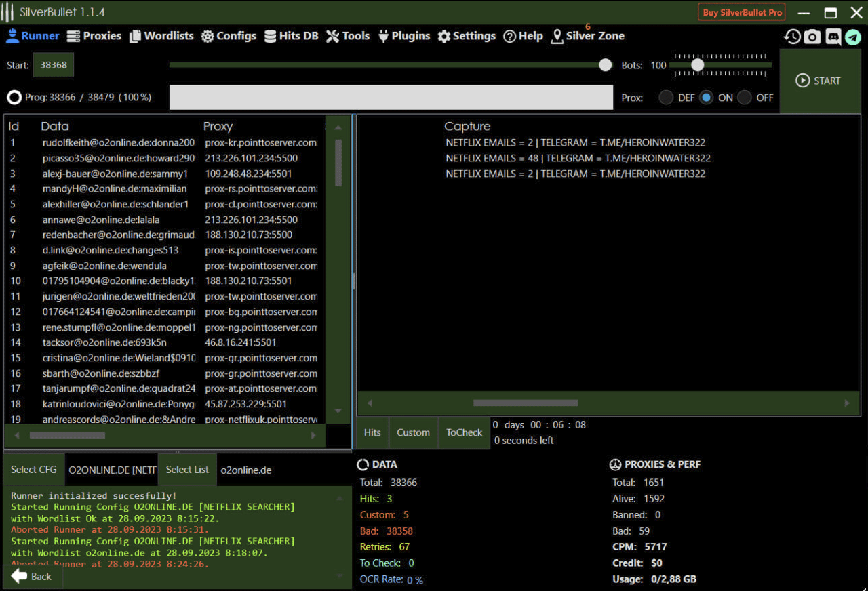Click the selected config name O2ONLINE.DE
The height and width of the screenshot is (591, 868).
(113, 470)
